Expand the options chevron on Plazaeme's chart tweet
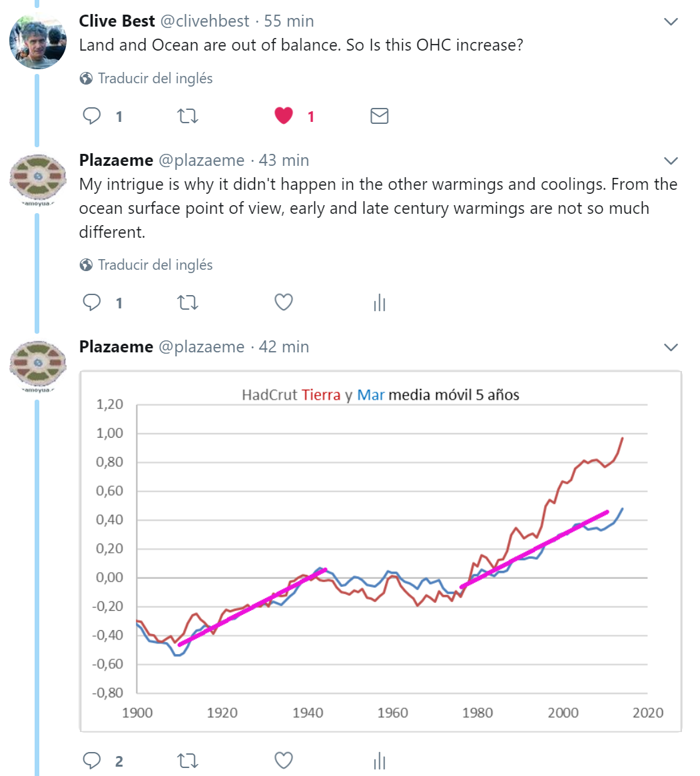This screenshot has height=776, width=700. pyautogui.click(x=671, y=348)
